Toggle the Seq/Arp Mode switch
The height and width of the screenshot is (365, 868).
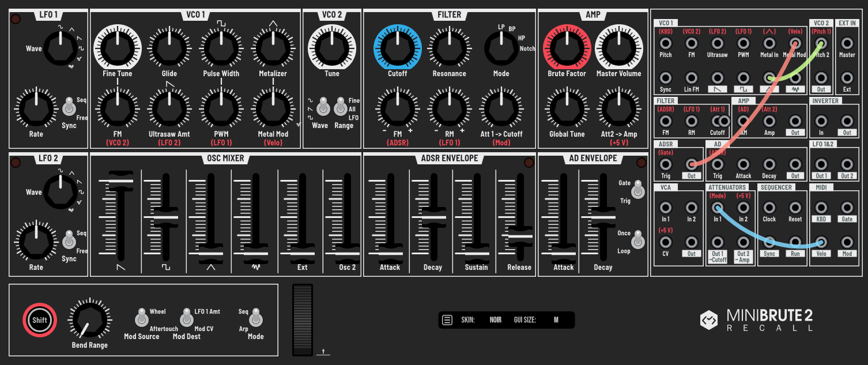[x=256, y=318]
